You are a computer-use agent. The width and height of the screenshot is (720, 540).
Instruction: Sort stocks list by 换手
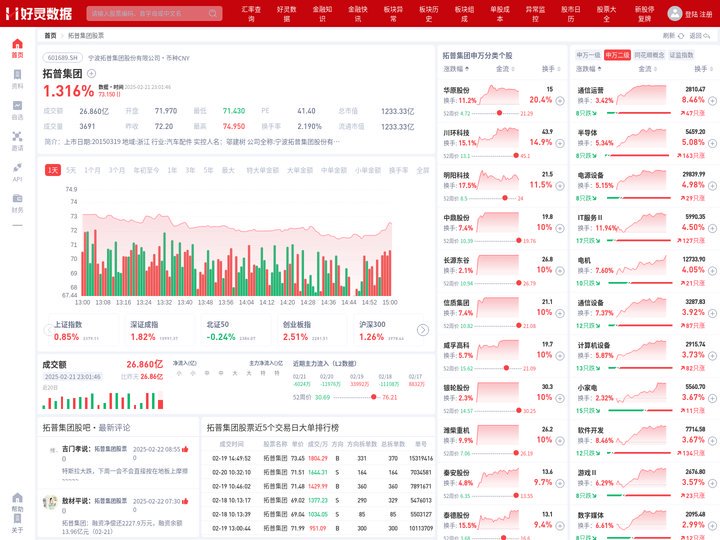tap(551, 69)
